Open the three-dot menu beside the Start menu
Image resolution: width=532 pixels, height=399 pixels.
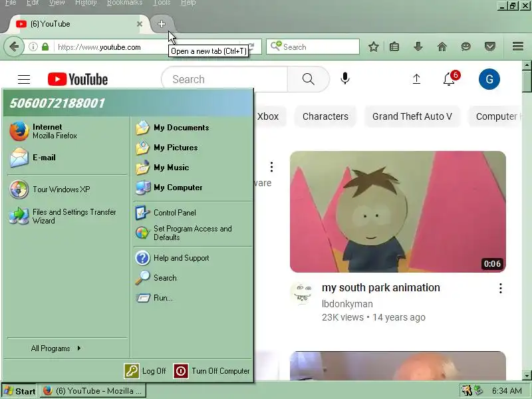coord(271,167)
